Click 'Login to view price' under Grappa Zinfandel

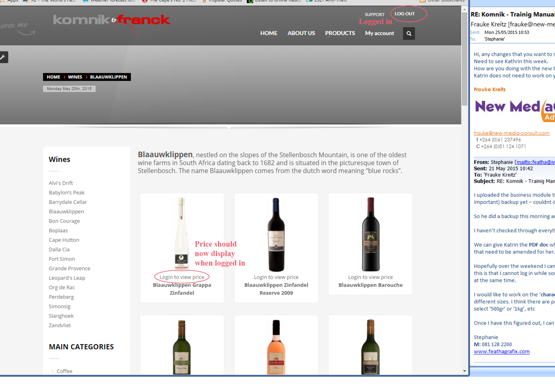point(182,277)
